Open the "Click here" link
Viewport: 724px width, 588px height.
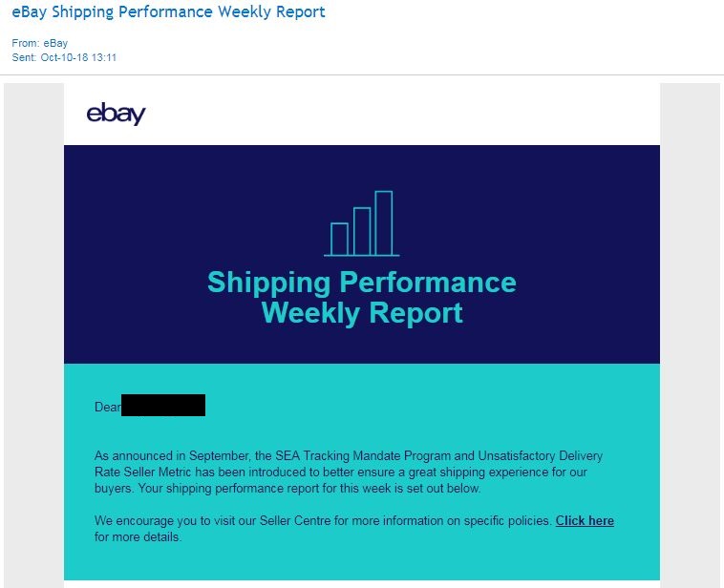[585, 521]
